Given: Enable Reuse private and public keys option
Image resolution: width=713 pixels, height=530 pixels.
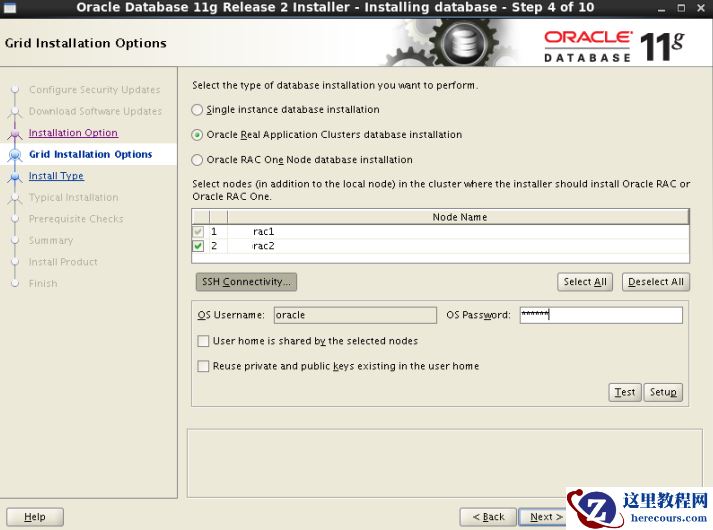Looking at the screenshot, I should click(x=203, y=366).
